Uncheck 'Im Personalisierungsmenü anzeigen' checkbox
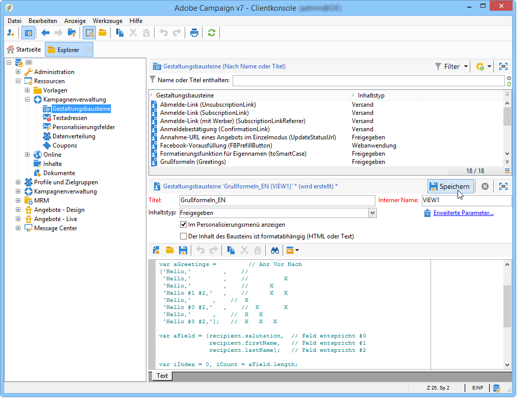Image resolution: width=532 pixels, height=412 pixels. pos(184,225)
